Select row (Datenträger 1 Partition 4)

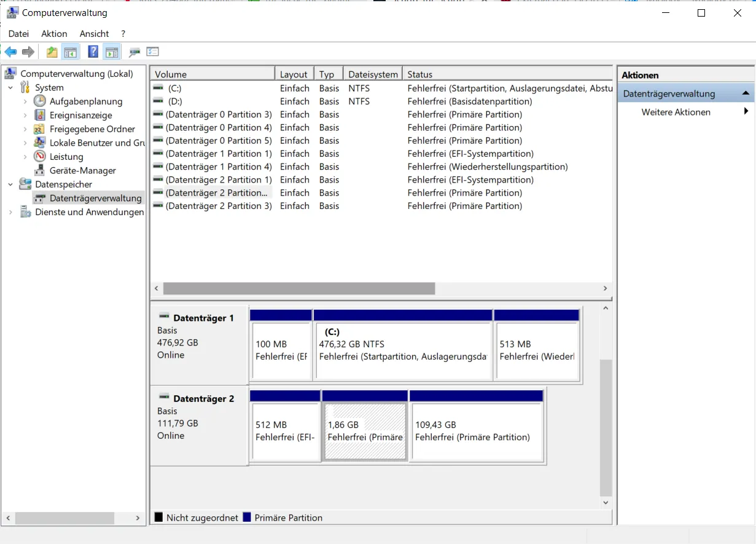[x=381, y=167]
